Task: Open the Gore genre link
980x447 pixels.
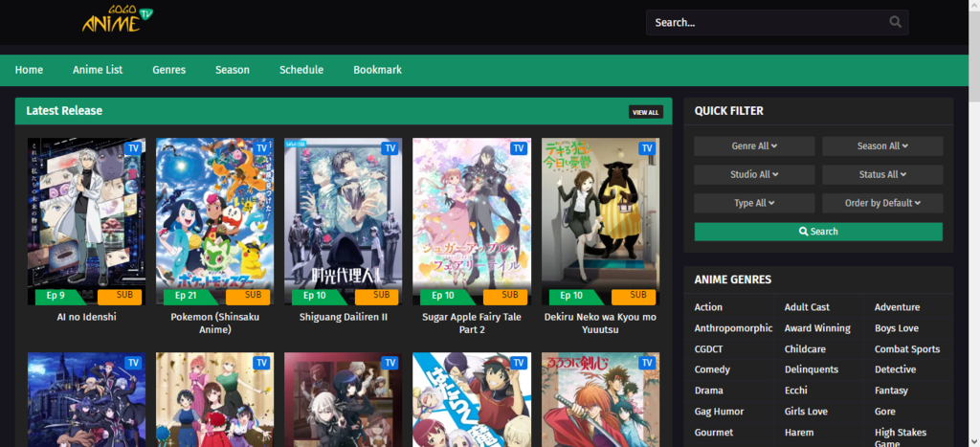Action: [x=885, y=412]
